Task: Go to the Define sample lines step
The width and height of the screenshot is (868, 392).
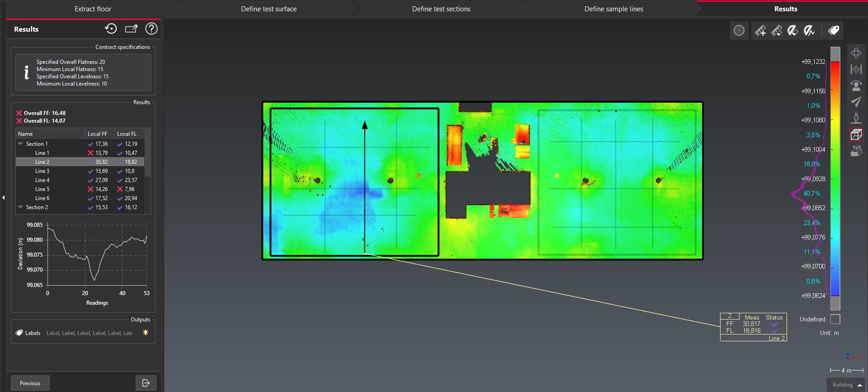Action: 613,9
